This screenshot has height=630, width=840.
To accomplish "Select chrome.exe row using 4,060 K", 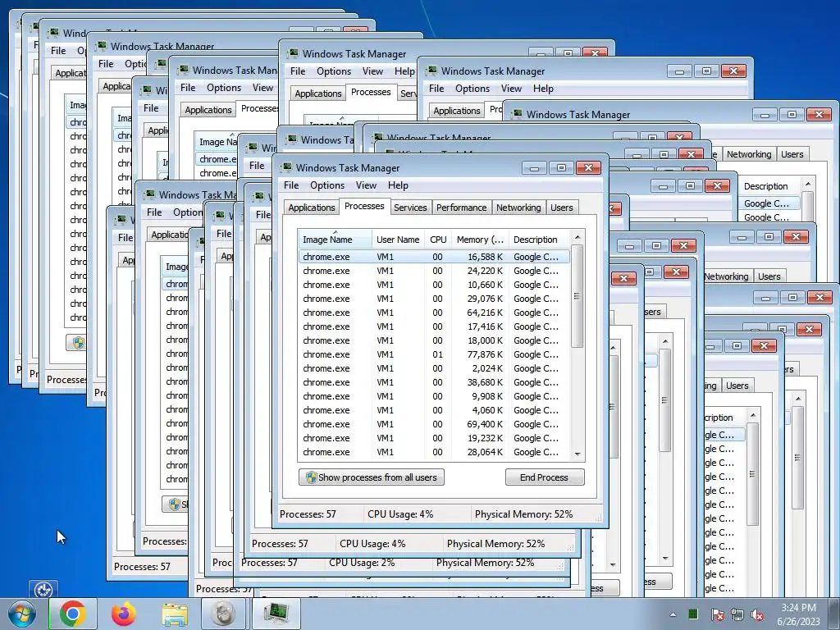I will [434, 410].
